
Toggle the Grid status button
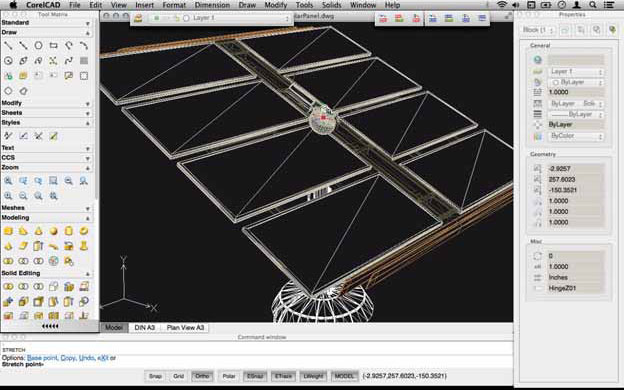coord(178,376)
